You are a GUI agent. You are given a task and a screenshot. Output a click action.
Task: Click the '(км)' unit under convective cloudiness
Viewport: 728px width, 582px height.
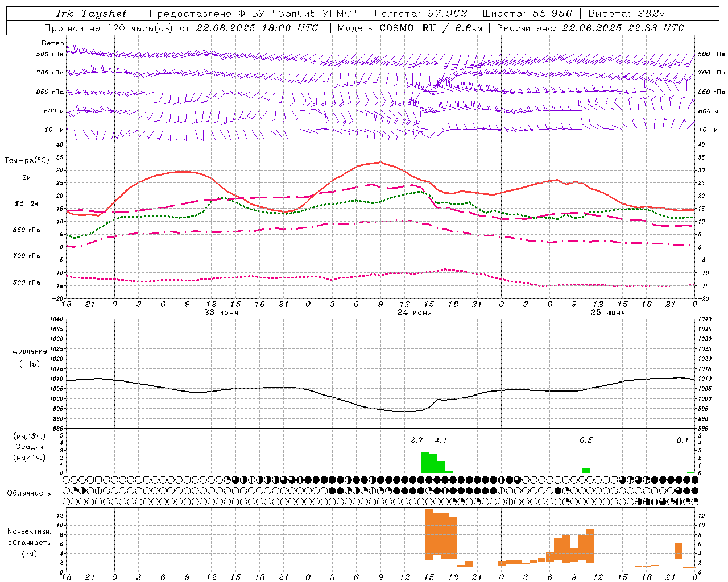(x=30, y=554)
